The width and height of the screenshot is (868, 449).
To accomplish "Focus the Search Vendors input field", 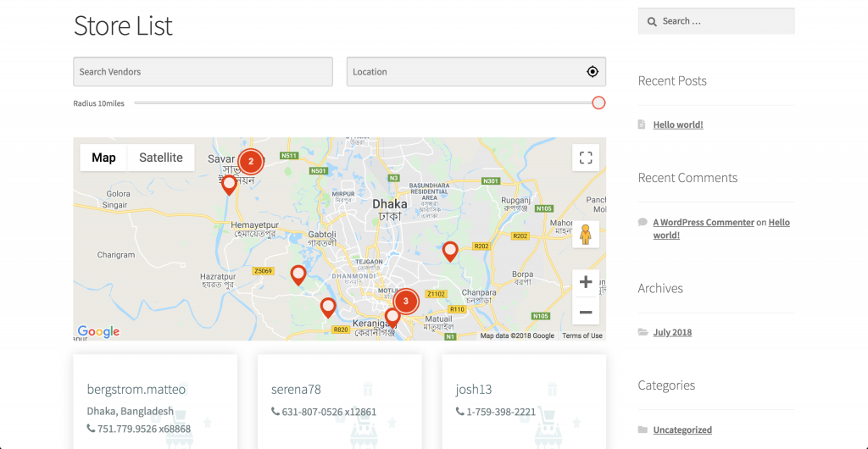I will (x=203, y=71).
